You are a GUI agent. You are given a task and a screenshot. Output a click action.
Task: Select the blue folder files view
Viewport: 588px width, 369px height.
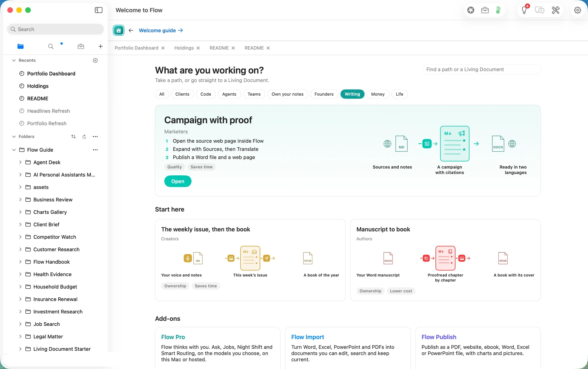click(21, 46)
